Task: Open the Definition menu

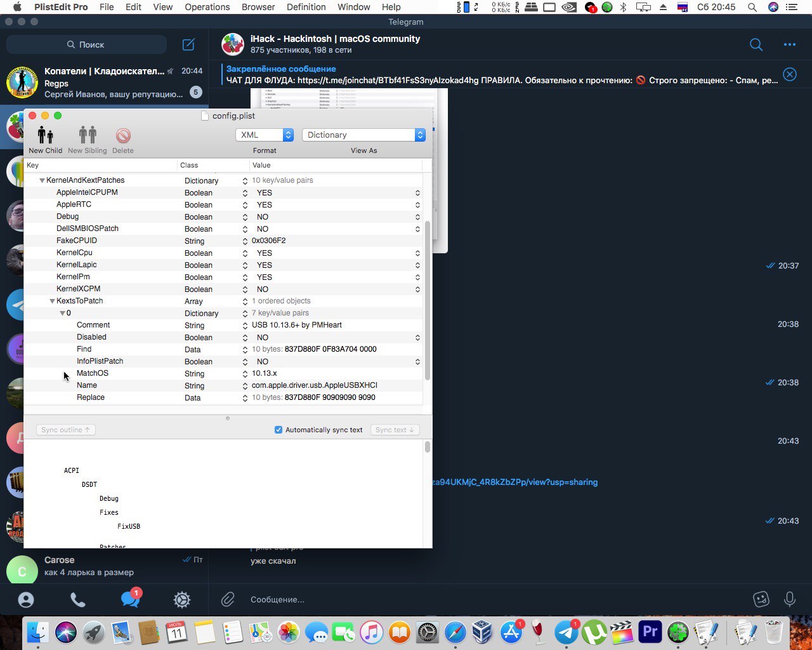Action: (306, 7)
